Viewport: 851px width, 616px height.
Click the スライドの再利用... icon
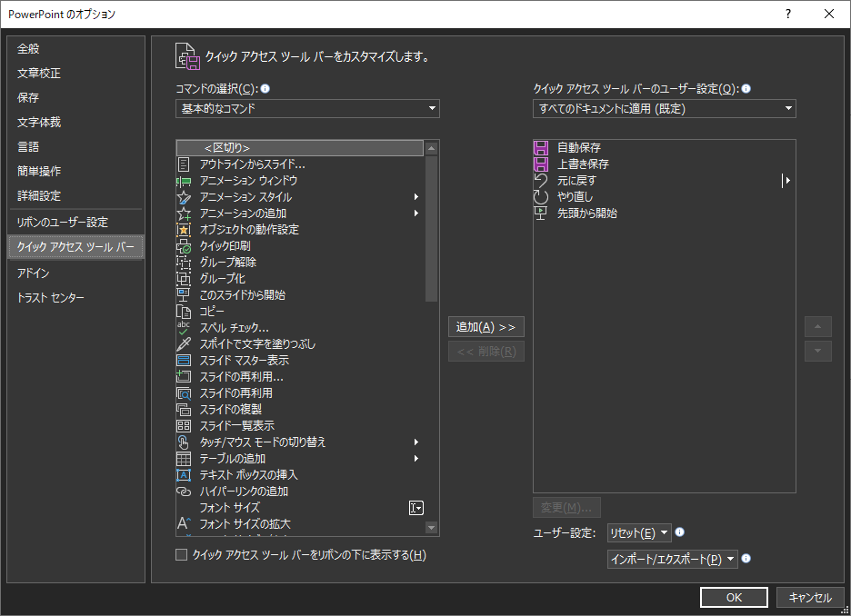[184, 376]
